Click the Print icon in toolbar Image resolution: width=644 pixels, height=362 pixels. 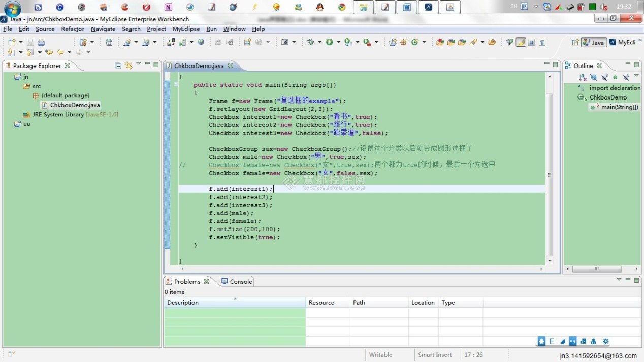[41, 42]
